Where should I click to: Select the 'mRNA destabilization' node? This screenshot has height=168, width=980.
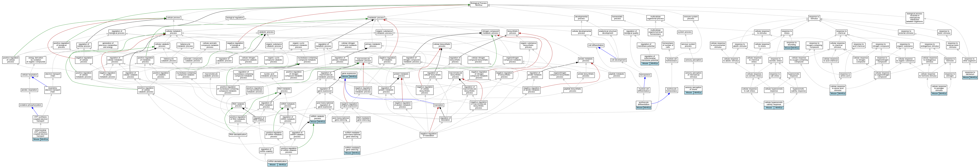coord(277,163)
